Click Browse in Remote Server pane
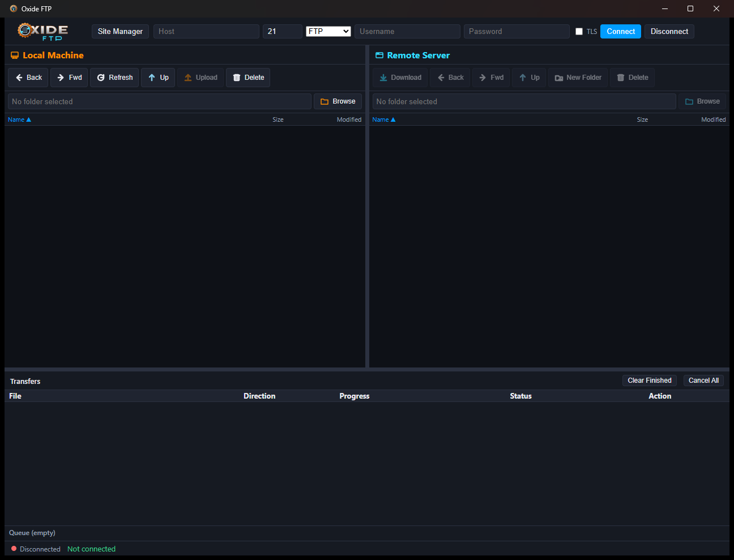 click(x=702, y=101)
